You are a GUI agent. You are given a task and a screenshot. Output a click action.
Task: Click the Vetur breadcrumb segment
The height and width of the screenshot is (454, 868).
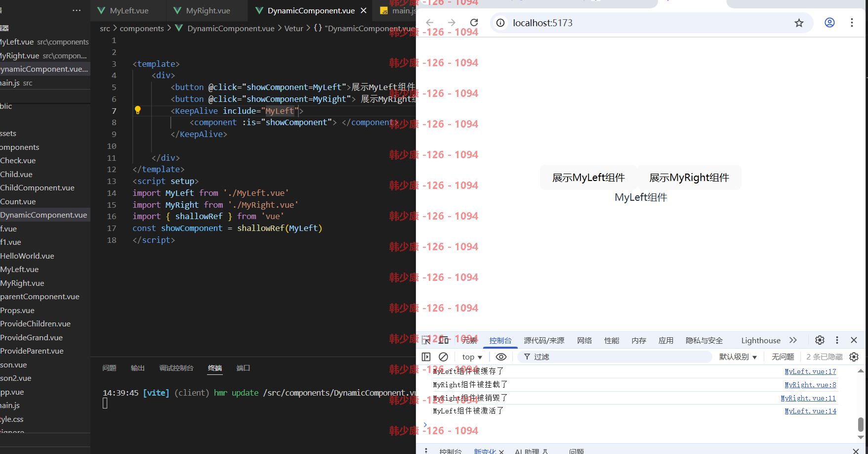293,28
